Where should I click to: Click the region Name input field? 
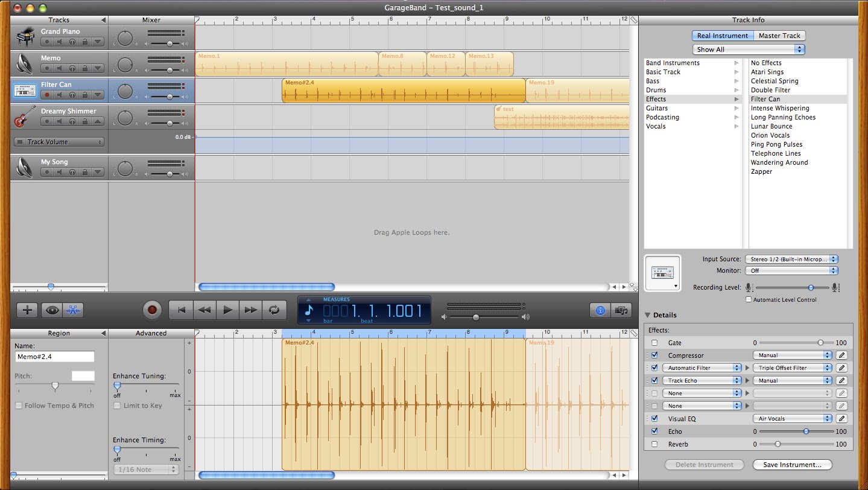coord(54,357)
